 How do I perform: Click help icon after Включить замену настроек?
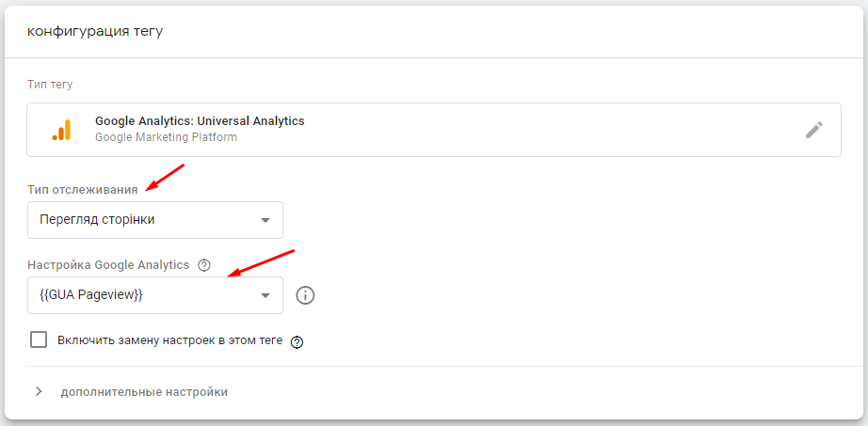[x=297, y=341]
